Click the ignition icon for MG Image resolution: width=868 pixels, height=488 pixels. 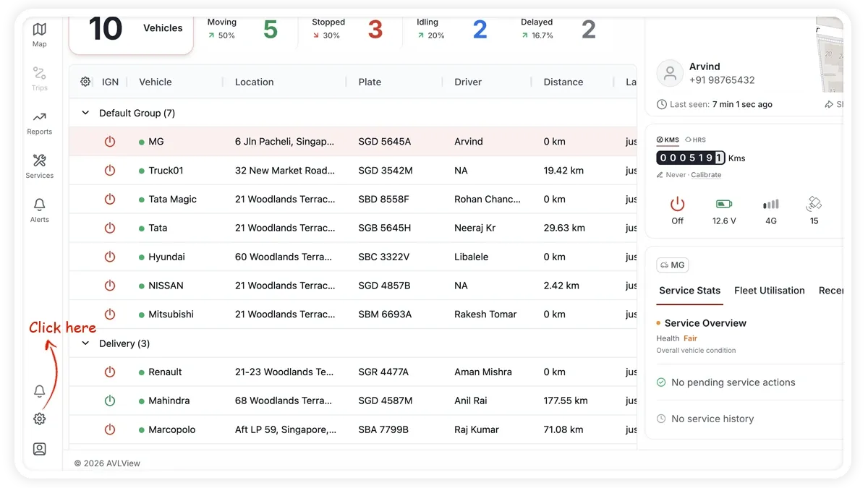point(110,142)
